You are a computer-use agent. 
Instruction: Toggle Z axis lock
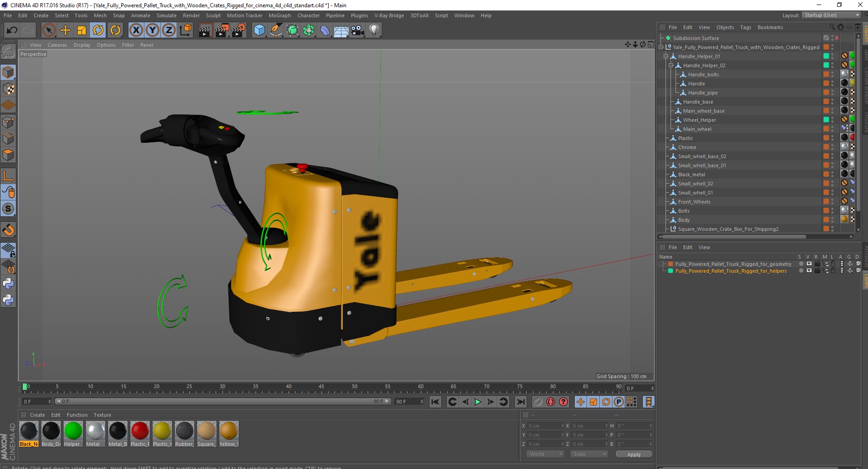point(169,30)
